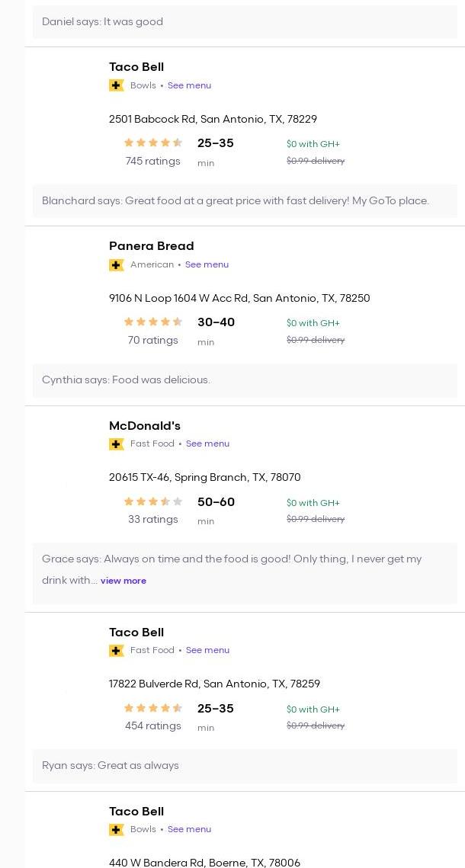
Task: Open See menu for Taco Bell Babcock Rd
Action: click(x=189, y=85)
